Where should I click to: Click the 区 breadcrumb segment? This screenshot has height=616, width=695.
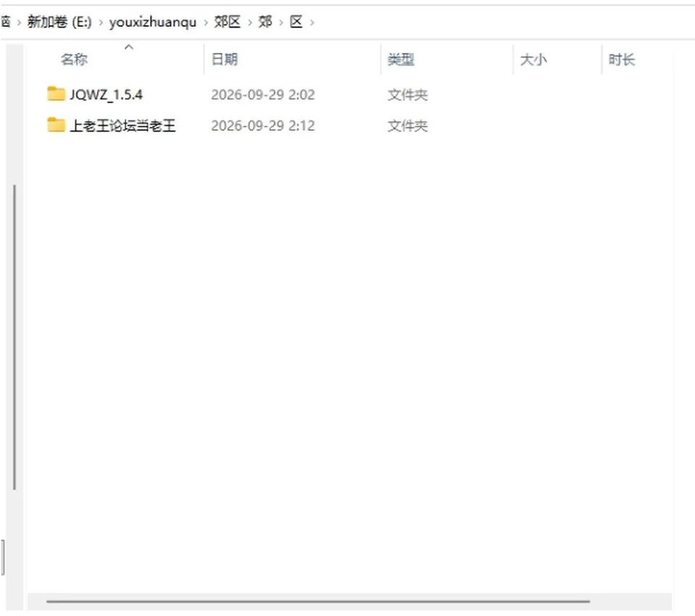pos(296,22)
